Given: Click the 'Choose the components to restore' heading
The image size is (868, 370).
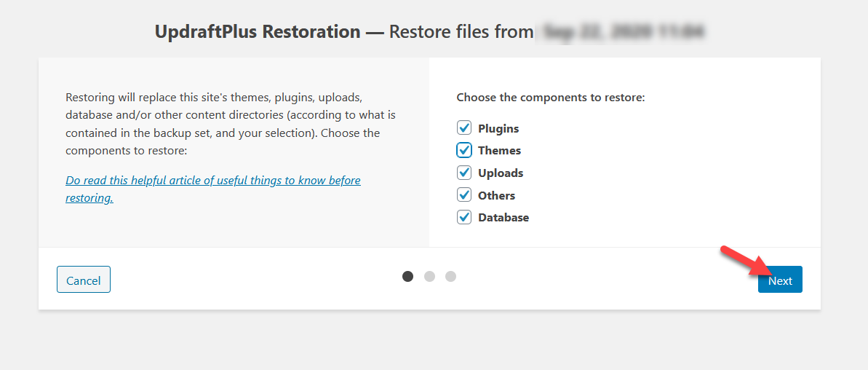Looking at the screenshot, I should coord(551,98).
